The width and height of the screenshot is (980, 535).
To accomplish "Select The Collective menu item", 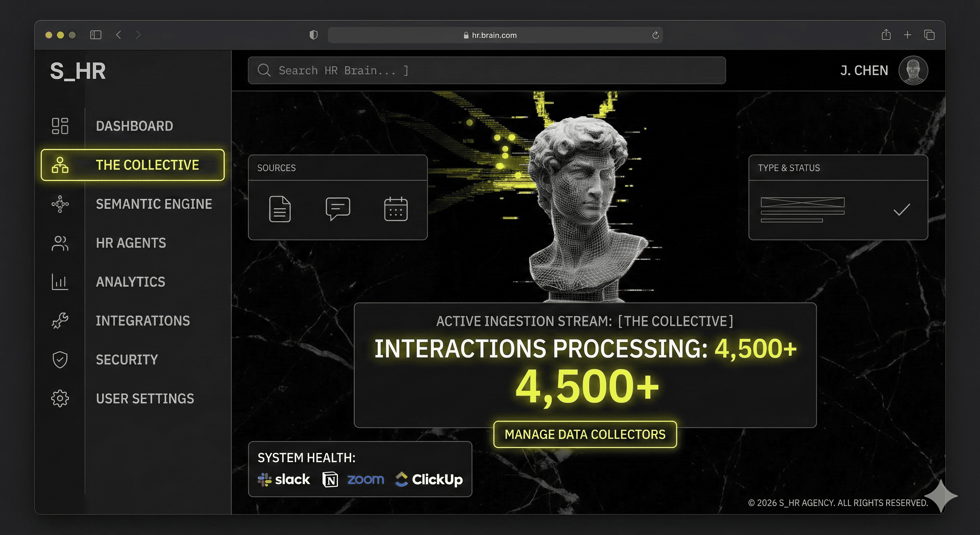I will [x=132, y=165].
